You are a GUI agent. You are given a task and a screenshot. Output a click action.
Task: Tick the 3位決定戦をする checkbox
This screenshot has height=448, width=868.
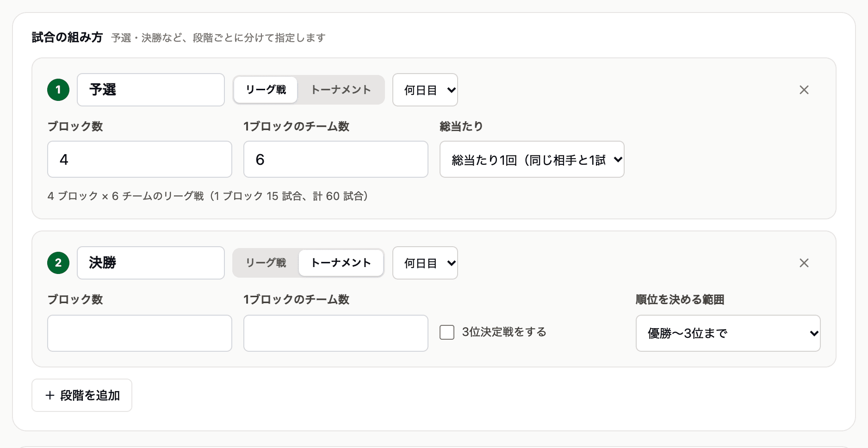(447, 332)
